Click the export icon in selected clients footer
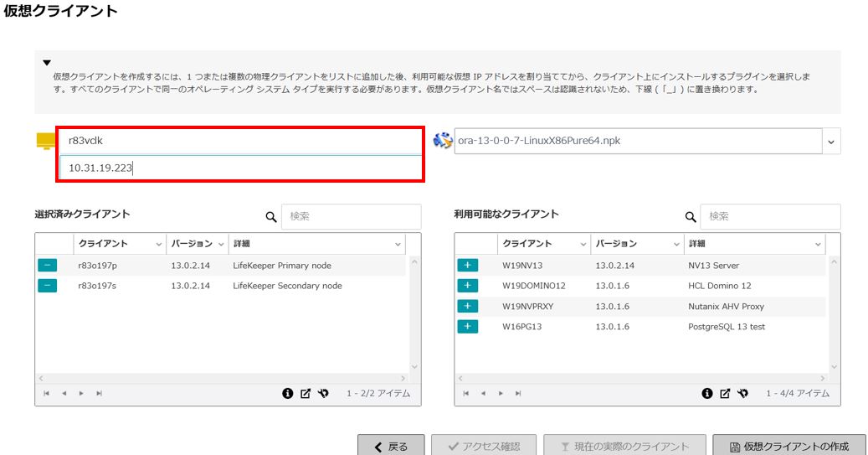868x455 pixels. coord(305,394)
